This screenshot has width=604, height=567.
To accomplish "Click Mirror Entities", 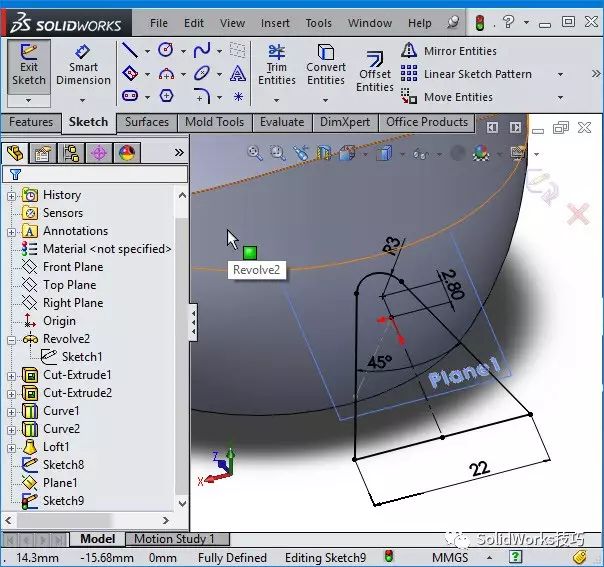I will click(x=449, y=51).
